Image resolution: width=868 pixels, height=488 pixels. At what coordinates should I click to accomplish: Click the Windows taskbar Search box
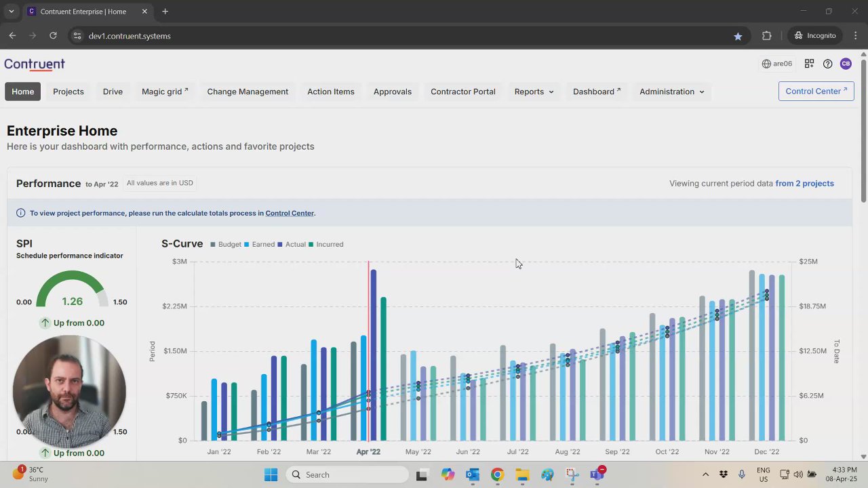347,474
